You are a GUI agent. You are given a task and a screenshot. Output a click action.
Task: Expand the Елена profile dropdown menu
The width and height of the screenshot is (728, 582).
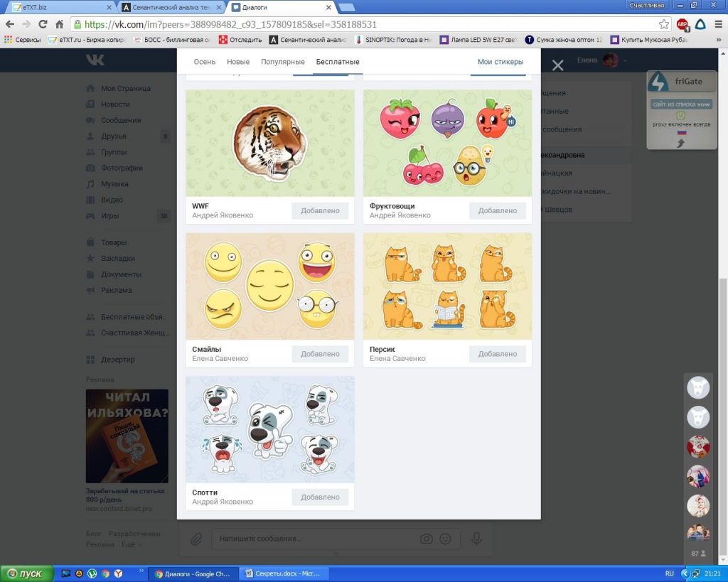tap(626, 61)
